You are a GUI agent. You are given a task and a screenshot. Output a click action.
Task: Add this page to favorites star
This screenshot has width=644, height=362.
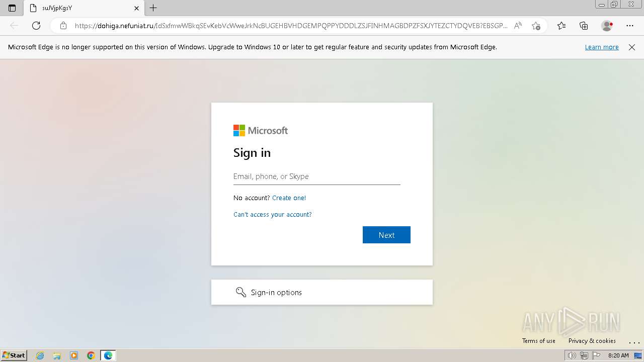536,26
